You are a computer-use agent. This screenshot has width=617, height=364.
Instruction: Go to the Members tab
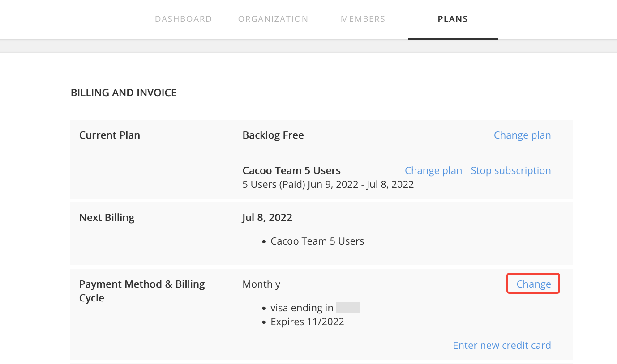coord(363,19)
